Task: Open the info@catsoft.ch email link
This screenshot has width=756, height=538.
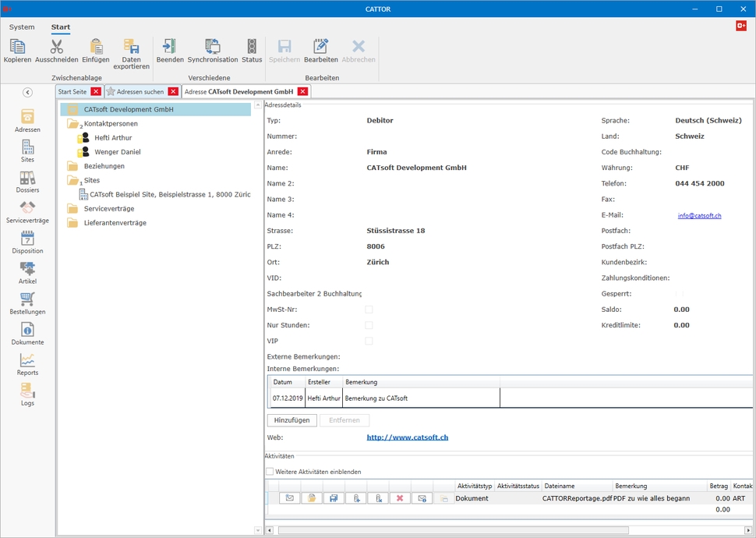Action: tap(699, 215)
